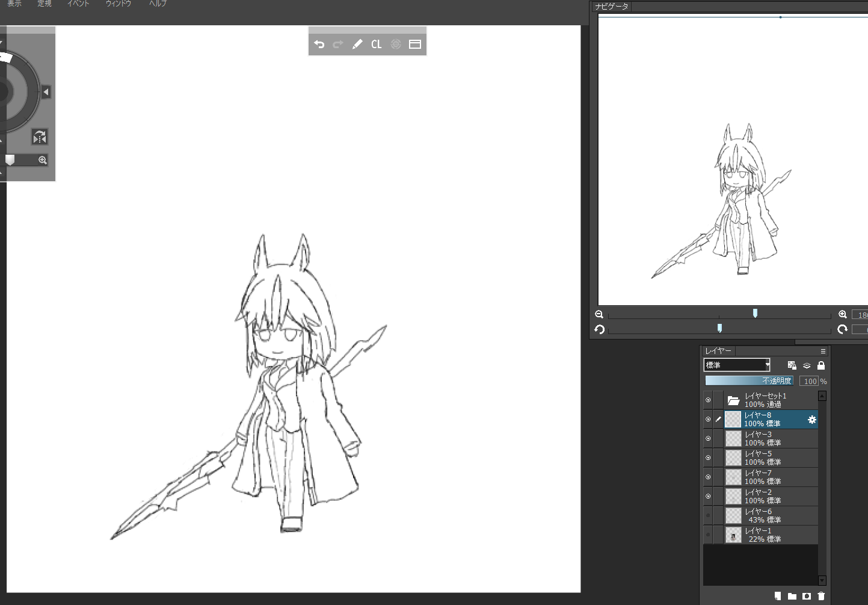Click the flip canvas horizontally icon
The height and width of the screenshot is (605, 868).
[40, 137]
